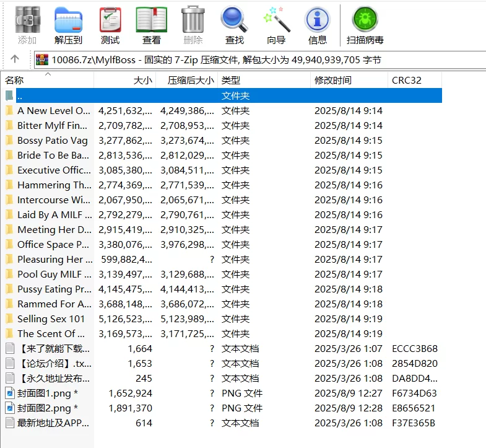
Task: Select the Rammed For A... folder
Action: tap(54, 304)
